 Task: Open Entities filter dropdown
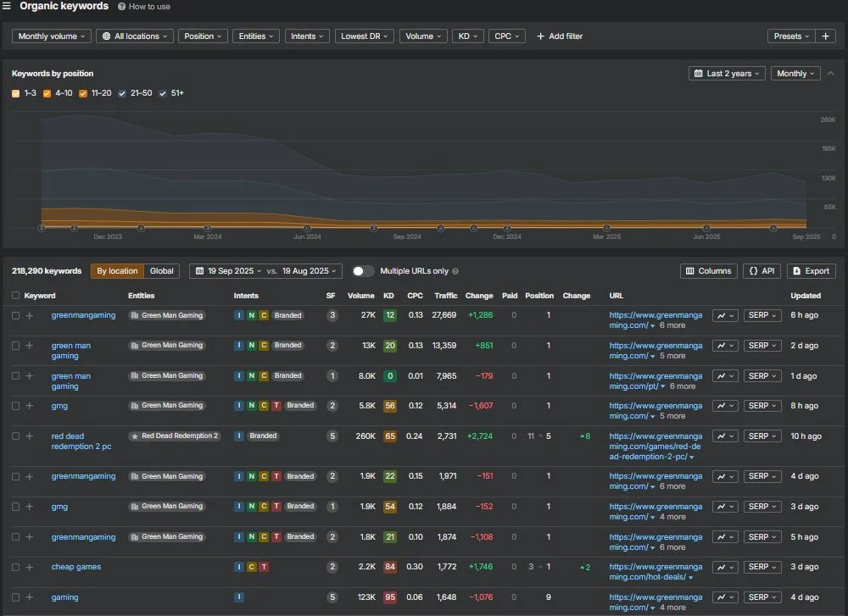click(256, 36)
